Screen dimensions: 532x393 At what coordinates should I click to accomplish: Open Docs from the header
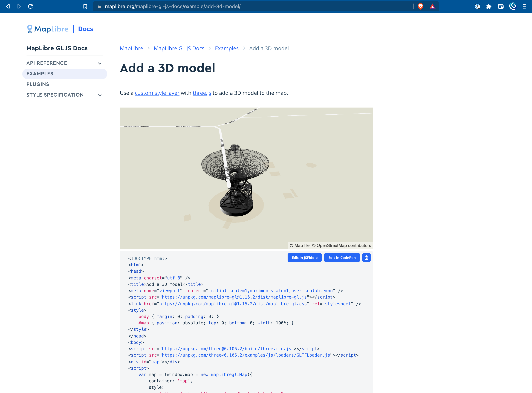click(85, 28)
